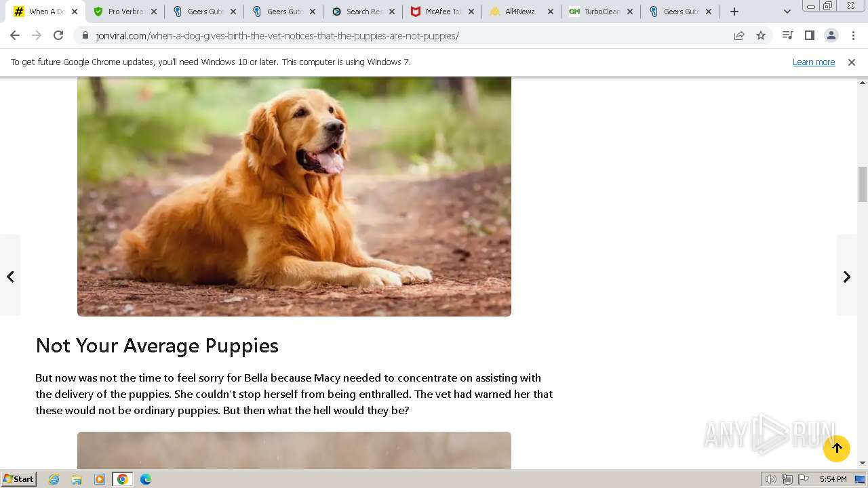The image size is (868, 488).
Task: Click the paragraph beginning "But now was not the time"
Action: 294,394
